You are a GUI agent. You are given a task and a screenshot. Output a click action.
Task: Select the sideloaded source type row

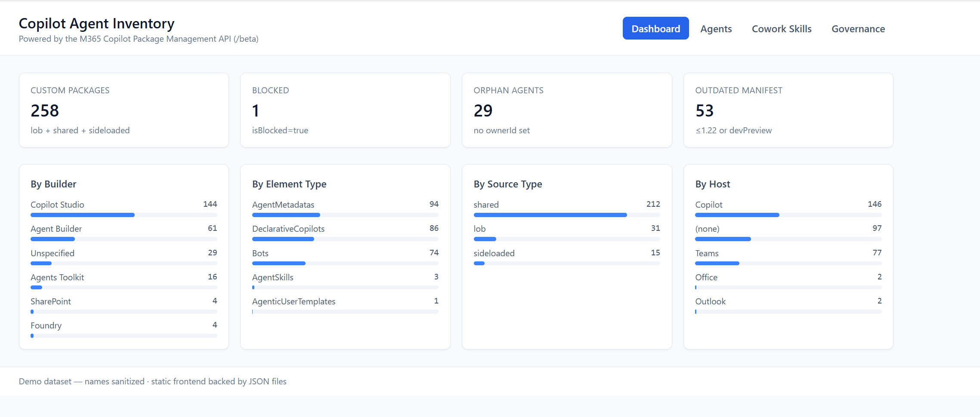567,257
